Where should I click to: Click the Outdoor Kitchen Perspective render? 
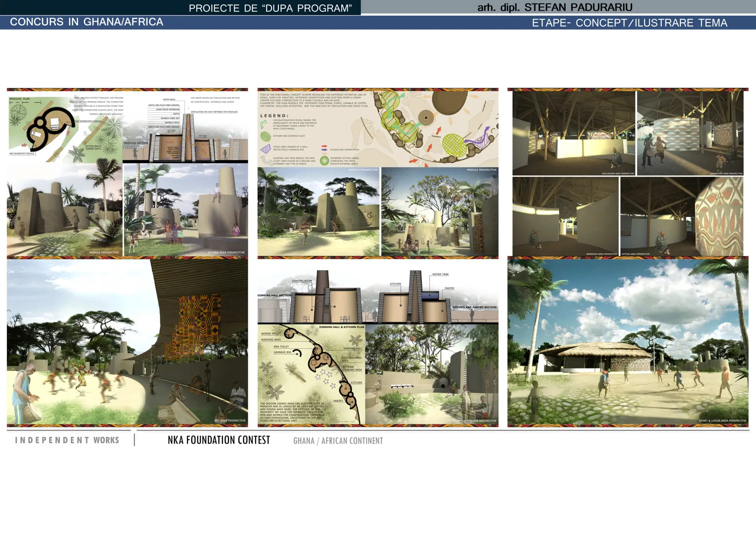click(432, 374)
